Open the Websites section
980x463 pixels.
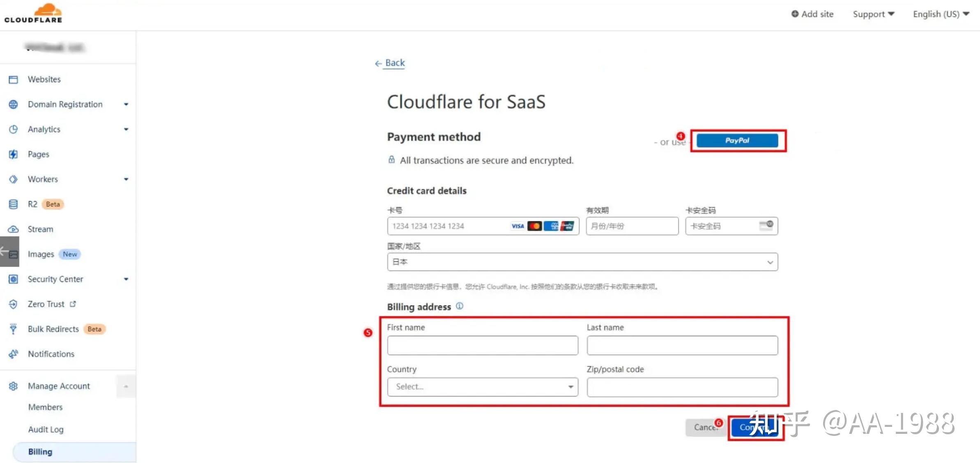(14, 79)
